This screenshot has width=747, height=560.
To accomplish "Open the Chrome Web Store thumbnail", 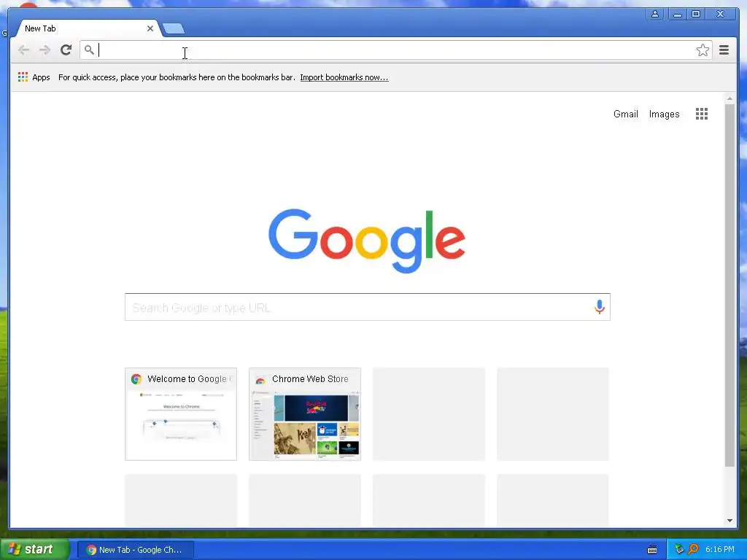I will point(305,414).
